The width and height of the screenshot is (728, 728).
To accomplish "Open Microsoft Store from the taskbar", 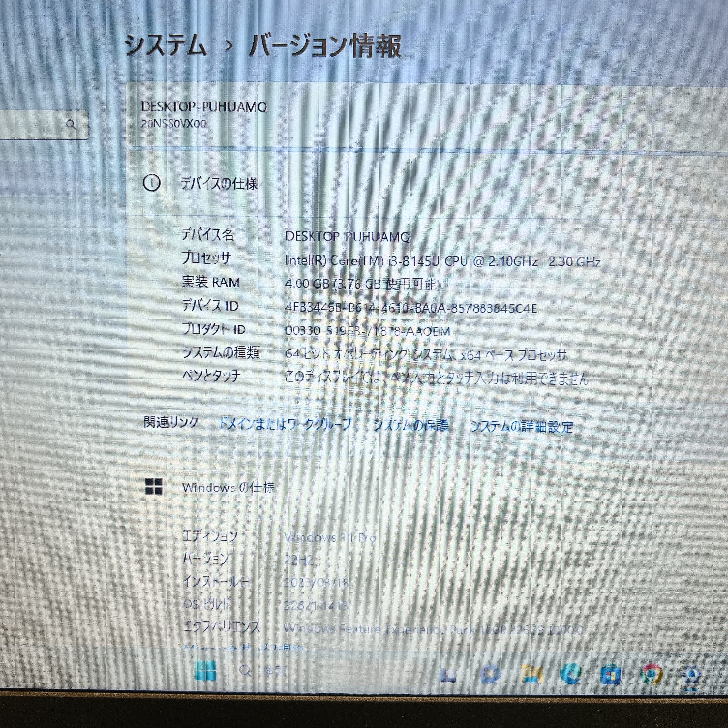I will (610, 674).
